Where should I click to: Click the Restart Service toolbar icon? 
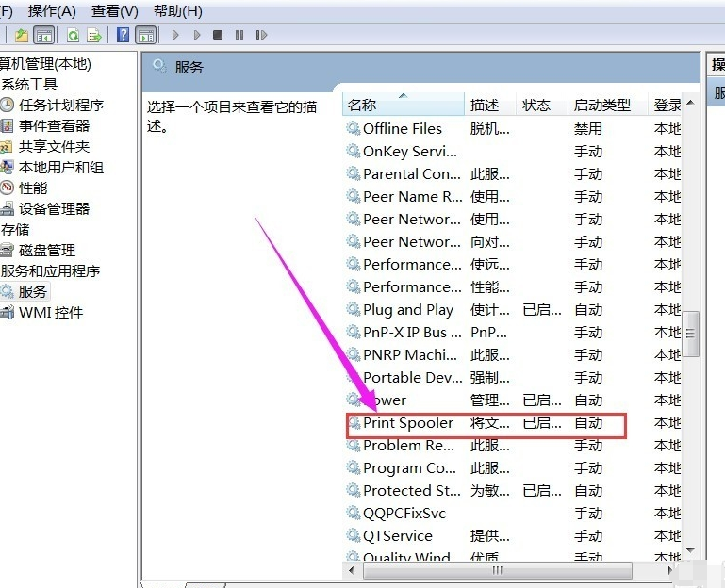tap(259, 36)
